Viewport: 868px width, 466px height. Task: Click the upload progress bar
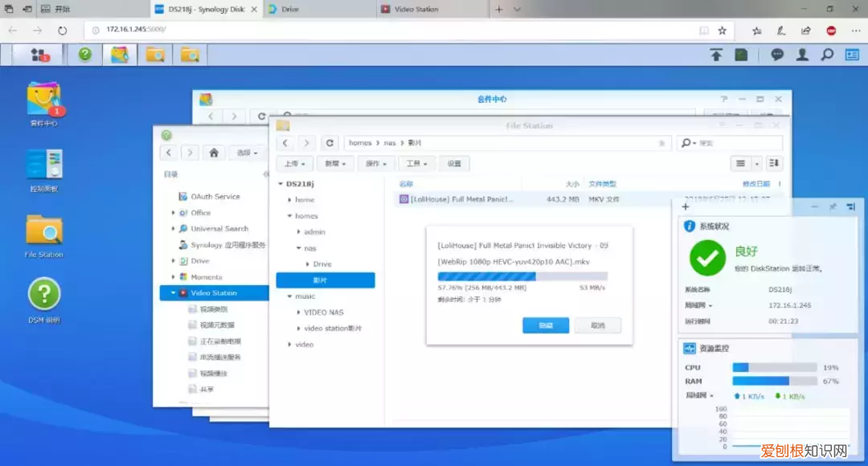click(x=522, y=276)
